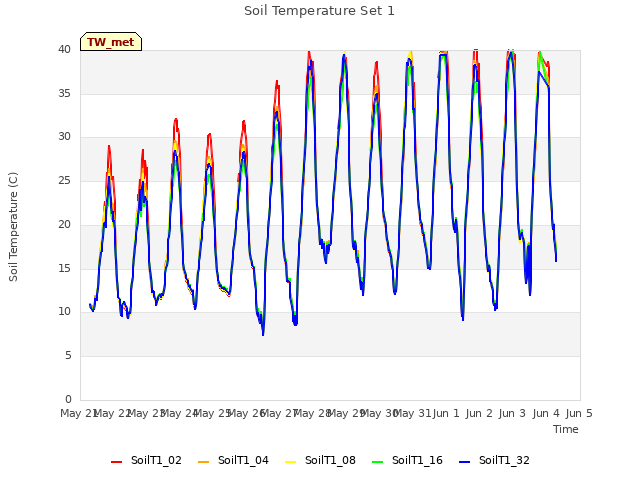Click the Soil Temperature (C) axis label
This screenshot has width=640, height=480.
point(13,227)
